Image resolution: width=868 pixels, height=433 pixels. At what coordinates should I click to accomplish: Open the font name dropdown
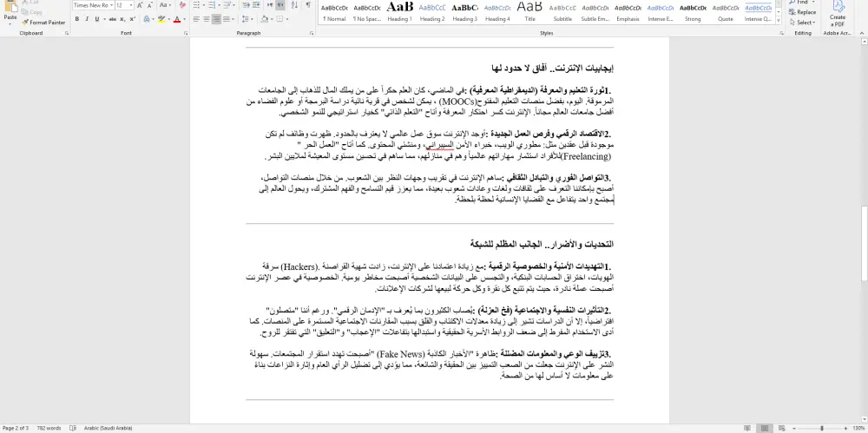point(111,5)
